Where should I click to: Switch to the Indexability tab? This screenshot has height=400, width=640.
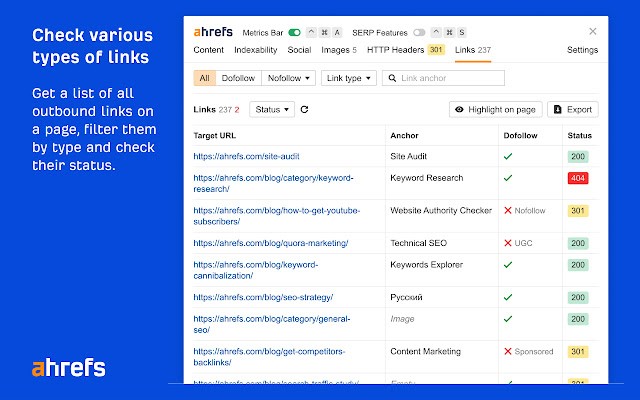(x=256, y=50)
